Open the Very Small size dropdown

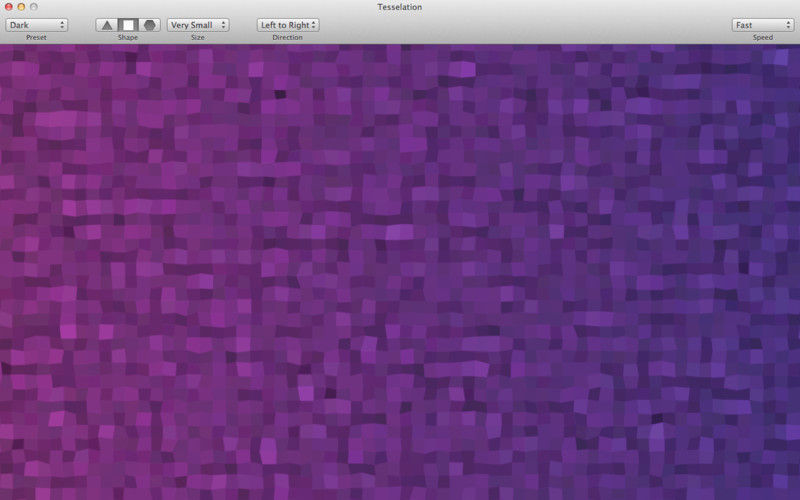click(198, 25)
